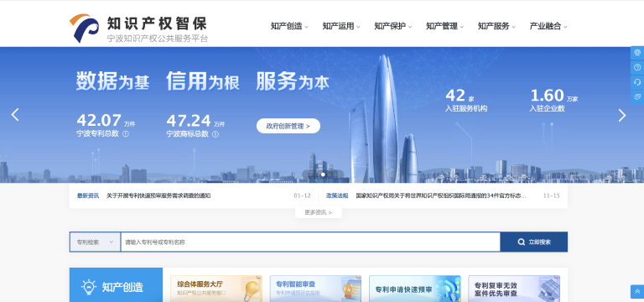The image size is (644, 302).
Task: Open the 专利智能审查 card
Action: 315,289
